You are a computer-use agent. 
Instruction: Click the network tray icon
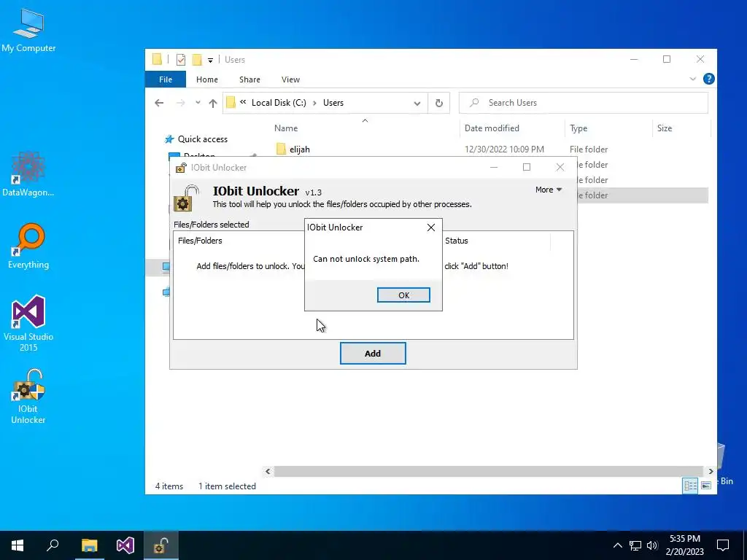pos(635,545)
